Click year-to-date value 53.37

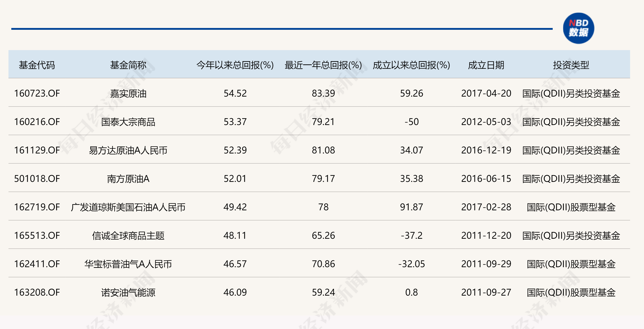pyautogui.click(x=235, y=122)
